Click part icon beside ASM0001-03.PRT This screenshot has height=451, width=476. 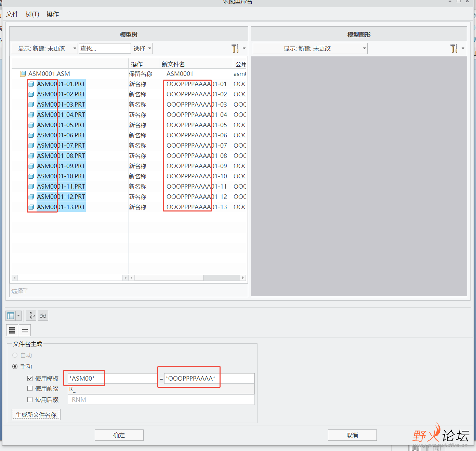(x=31, y=105)
